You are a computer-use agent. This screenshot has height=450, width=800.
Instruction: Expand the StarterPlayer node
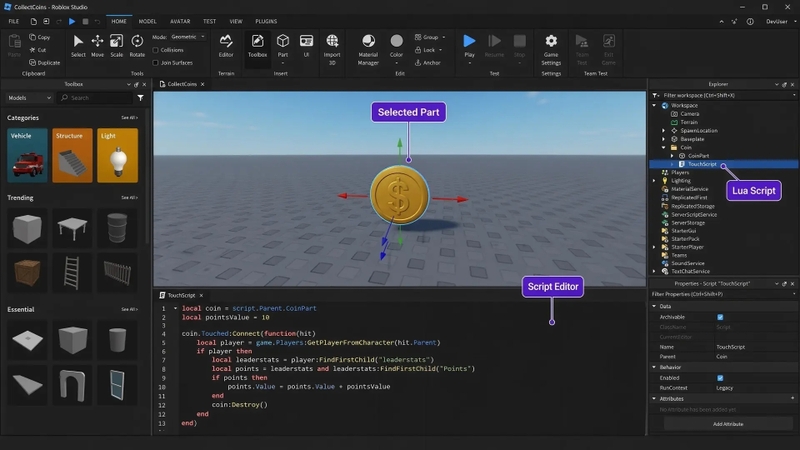(x=654, y=247)
